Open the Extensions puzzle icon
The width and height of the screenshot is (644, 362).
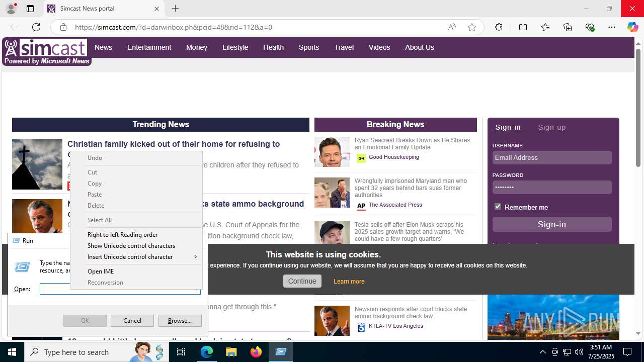tap(499, 27)
